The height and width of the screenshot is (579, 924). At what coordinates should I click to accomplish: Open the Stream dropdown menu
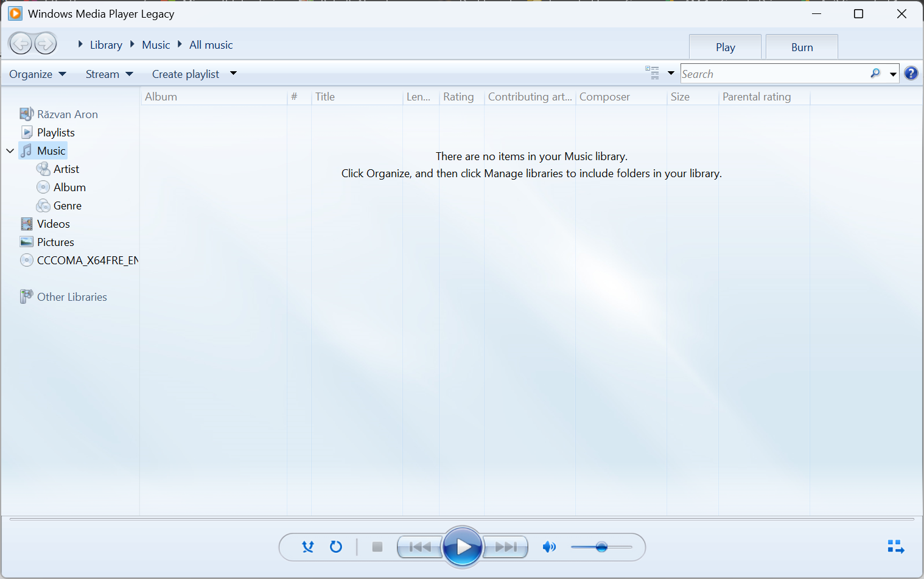tap(110, 74)
